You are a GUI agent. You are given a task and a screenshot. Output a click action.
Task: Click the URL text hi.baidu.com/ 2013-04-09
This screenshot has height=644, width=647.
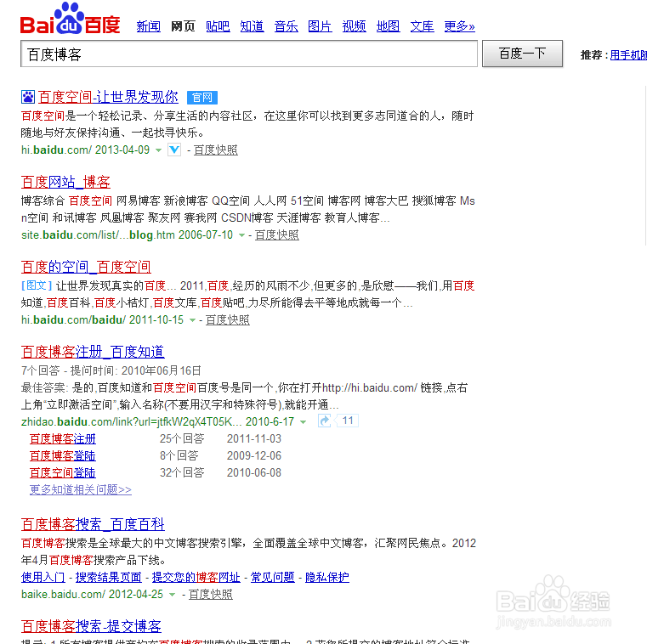tap(85, 150)
